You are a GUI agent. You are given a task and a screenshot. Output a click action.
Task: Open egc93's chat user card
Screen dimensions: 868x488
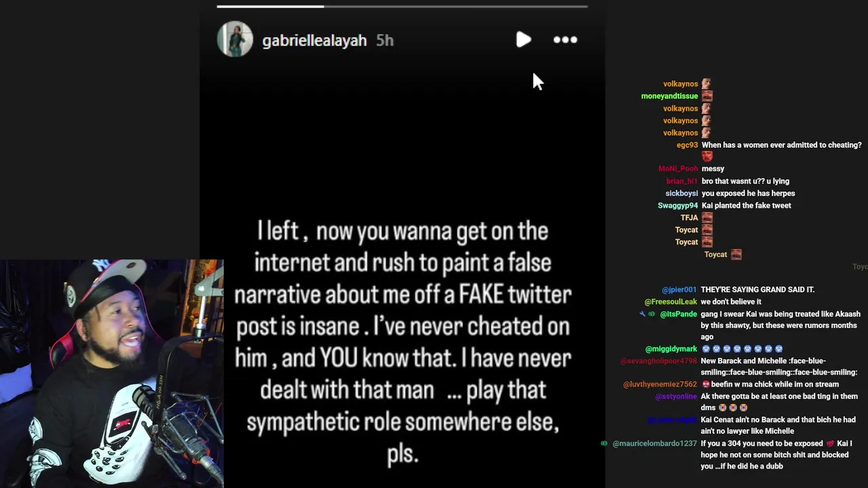[x=687, y=145]
